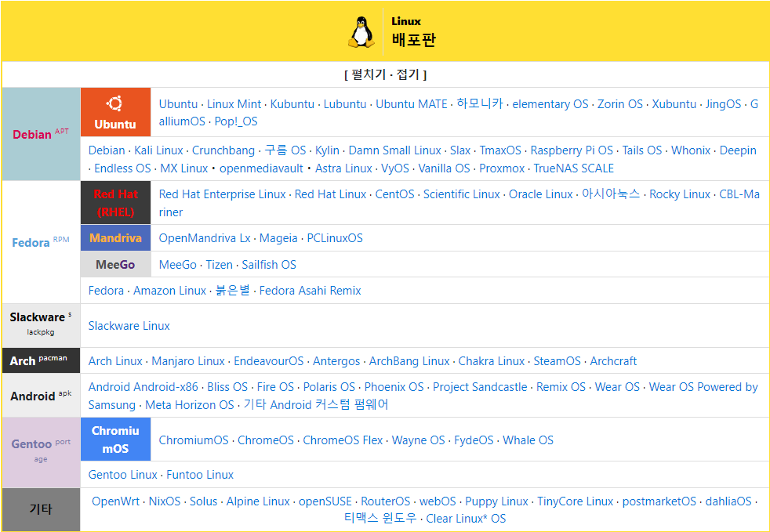Open the PCLinuxOS link

pyautogui.click(x=335, y=238)
